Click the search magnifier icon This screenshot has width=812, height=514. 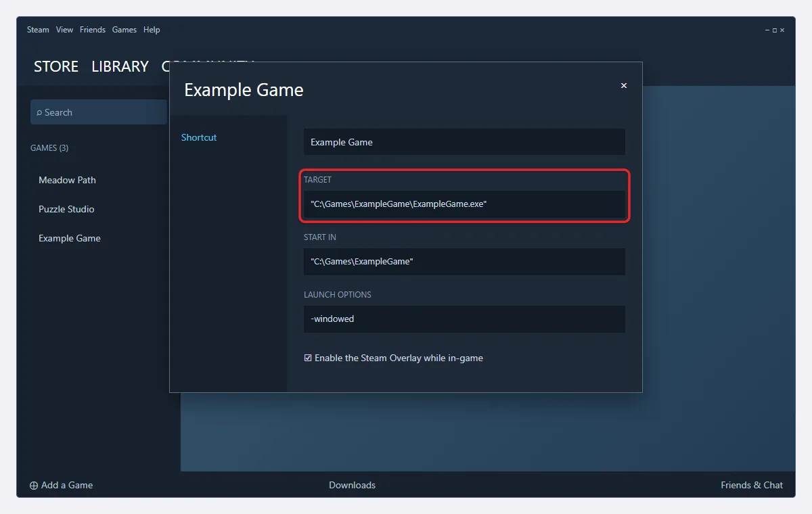pos(39,113)
